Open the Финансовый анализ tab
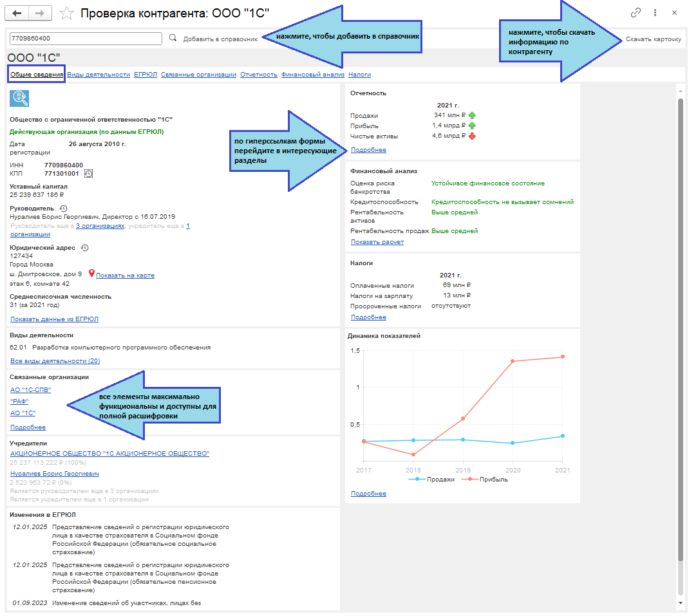The image size is (689, 616). click(x=313, y=75)
